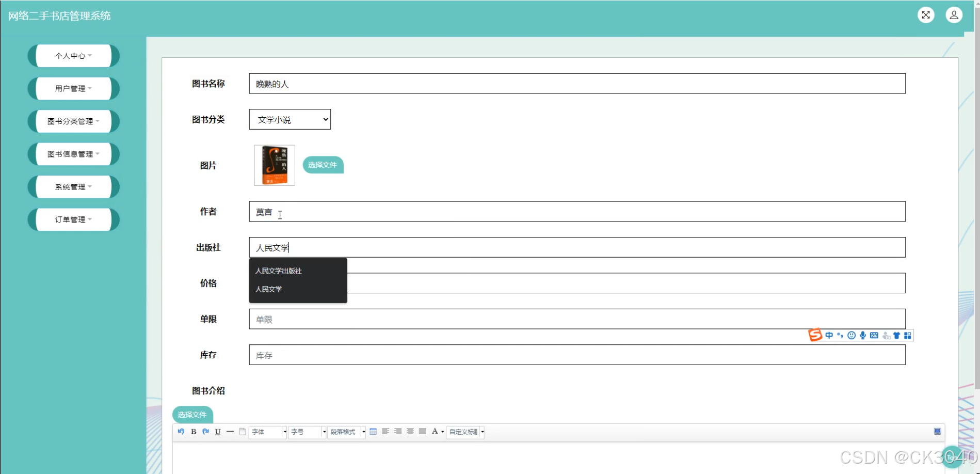Open the 自定义标题 custom heading dropdown

[465, 432]
